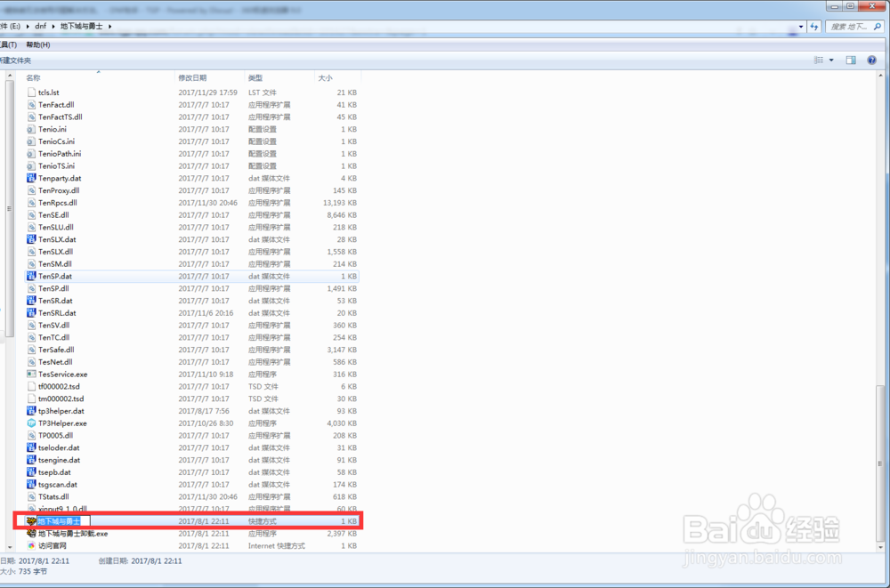
Task: Click the file list vertical scrollbar thumb
Action: point(880,463)
